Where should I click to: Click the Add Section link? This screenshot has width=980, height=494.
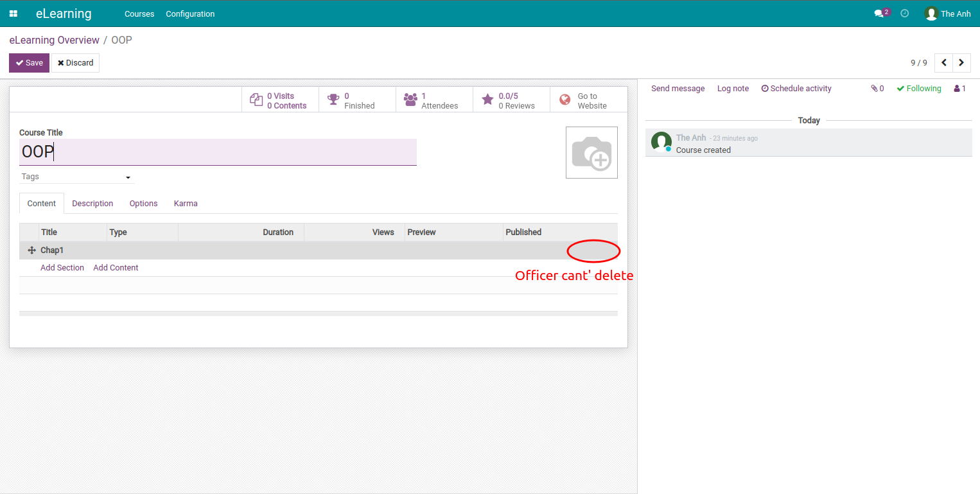pyautogui.click(x=62, y=267)
